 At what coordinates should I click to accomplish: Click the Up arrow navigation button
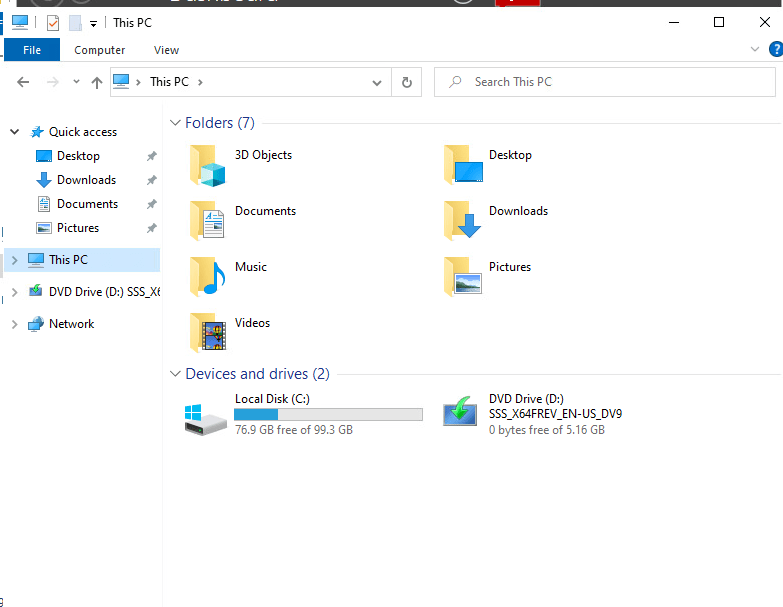click(96, 82)
